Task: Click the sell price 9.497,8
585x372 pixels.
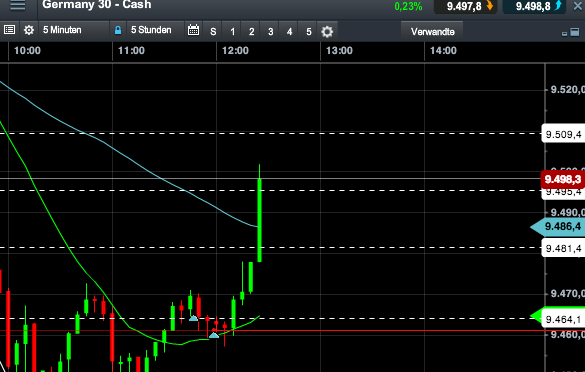Action: point(466,6)
